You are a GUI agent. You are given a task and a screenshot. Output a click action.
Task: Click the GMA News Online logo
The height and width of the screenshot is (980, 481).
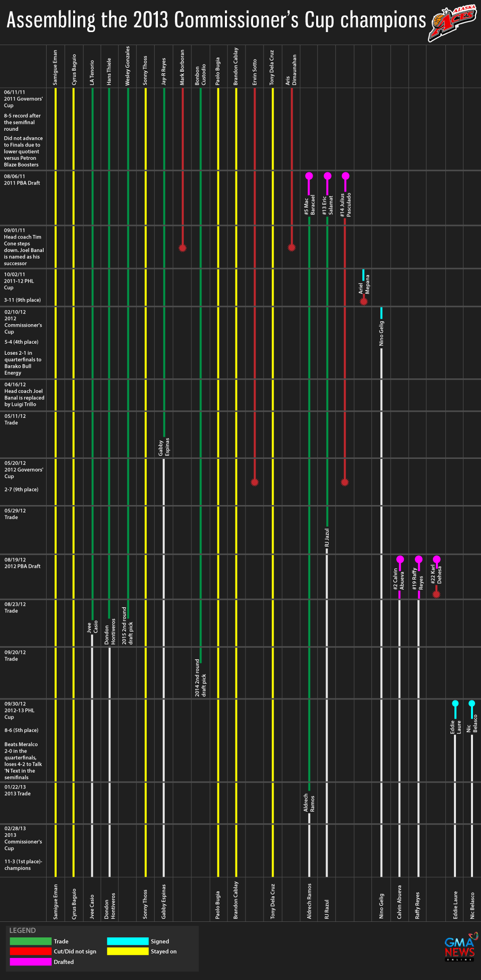(459, 946)
